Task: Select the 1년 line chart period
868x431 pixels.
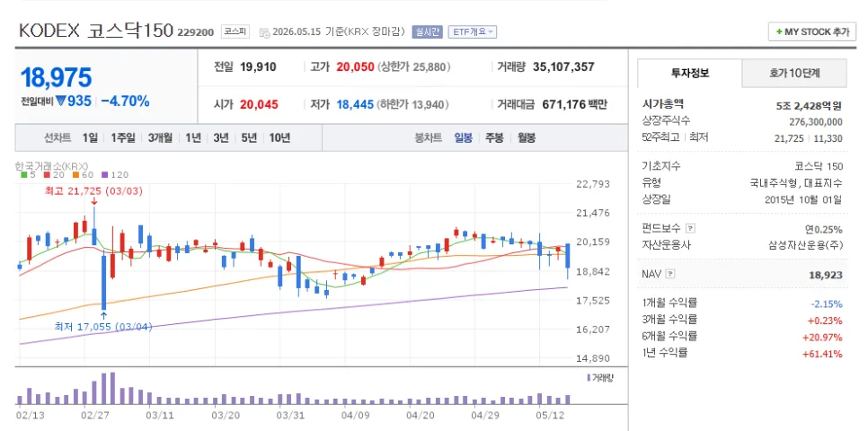Action: [x=193, y=138]
